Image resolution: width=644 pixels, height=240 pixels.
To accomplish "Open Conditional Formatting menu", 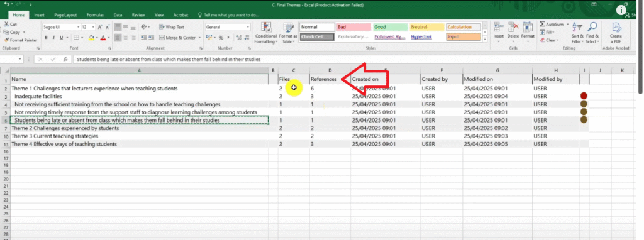I will point(266,33).
